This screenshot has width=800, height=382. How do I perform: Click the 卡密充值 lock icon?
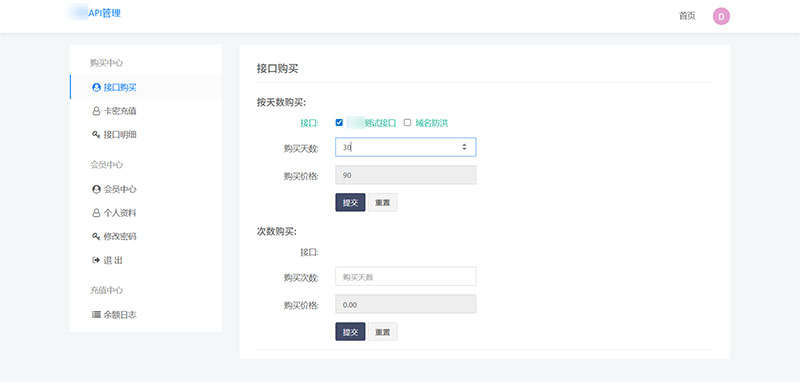[x=96, y=111]
